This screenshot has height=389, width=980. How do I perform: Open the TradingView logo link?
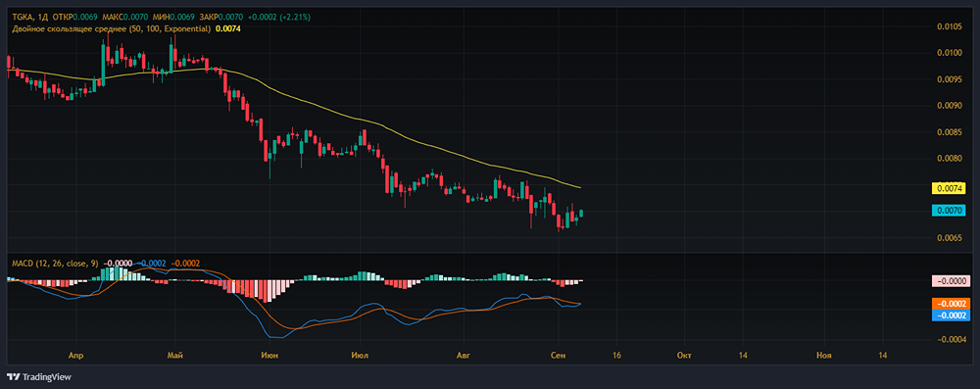point(39,377)
